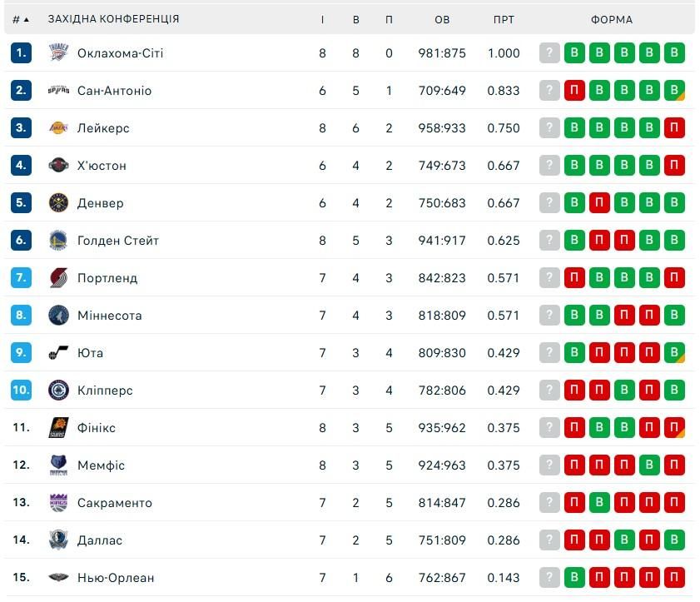Viewport: 700px width, 602px height.
Task: Click the Denver Nuggets logo
Action: click(58, 203)
